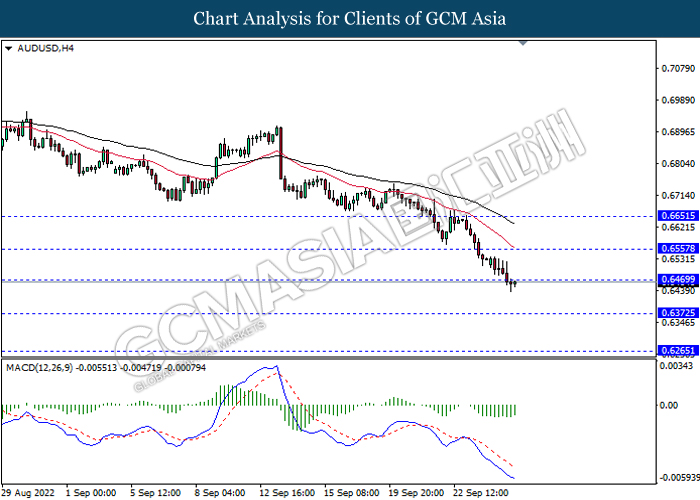Click the latest candle near 0.64699
The height and width of the screenshot is (500, 700).
click(515, 283)
